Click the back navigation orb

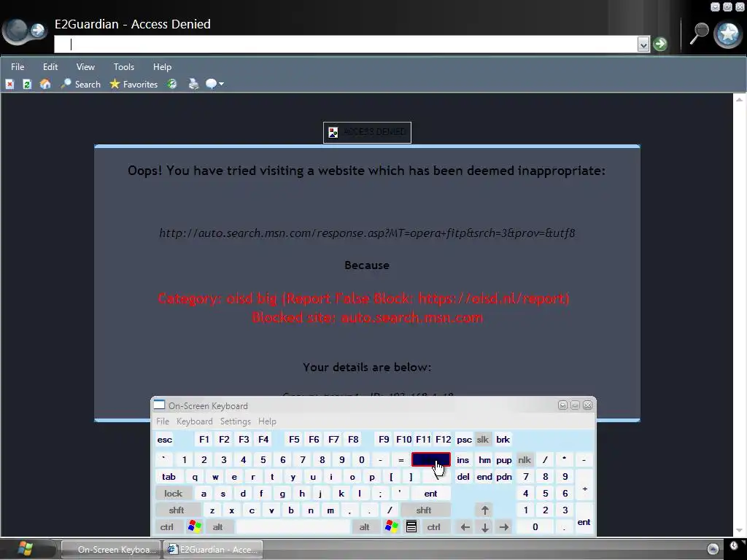(18, 31)
